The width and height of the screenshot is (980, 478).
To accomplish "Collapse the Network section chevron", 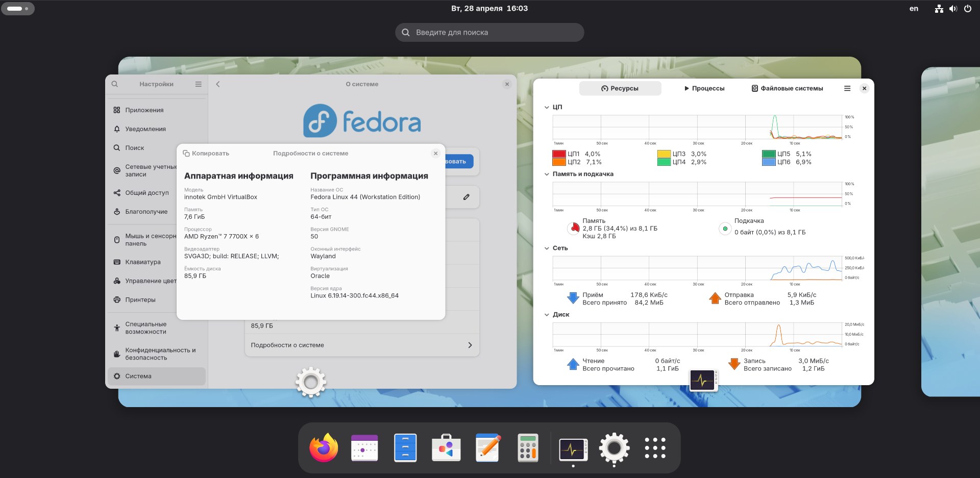I will coord(547,248).
